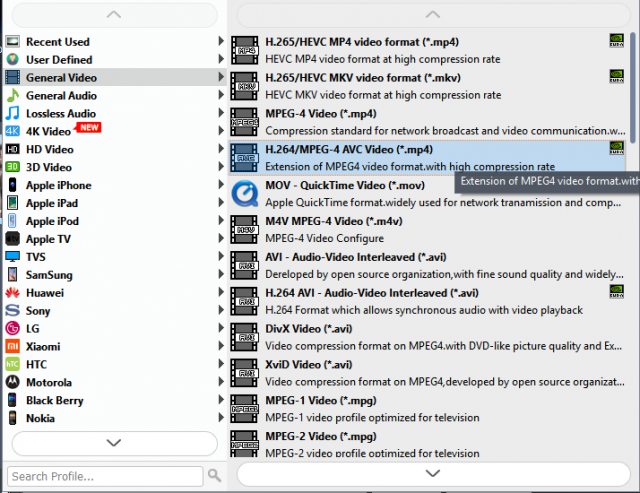
Task: Expand the Recent Used submenu arrow
Action: [221, 41]
